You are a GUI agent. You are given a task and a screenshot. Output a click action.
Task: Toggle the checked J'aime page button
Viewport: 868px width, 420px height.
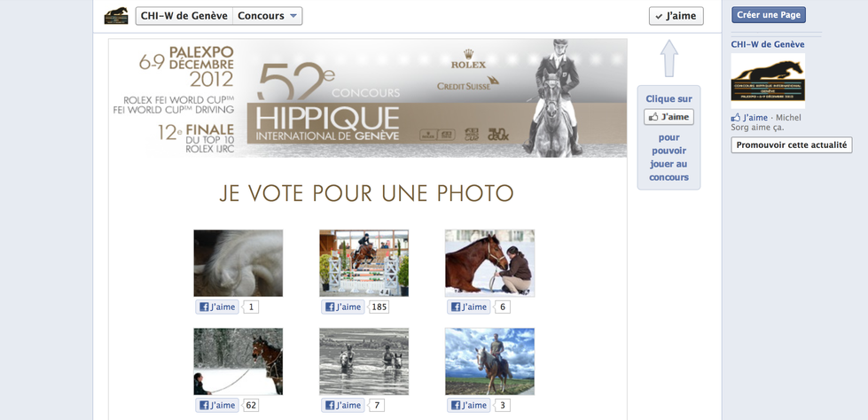(676, 16)
